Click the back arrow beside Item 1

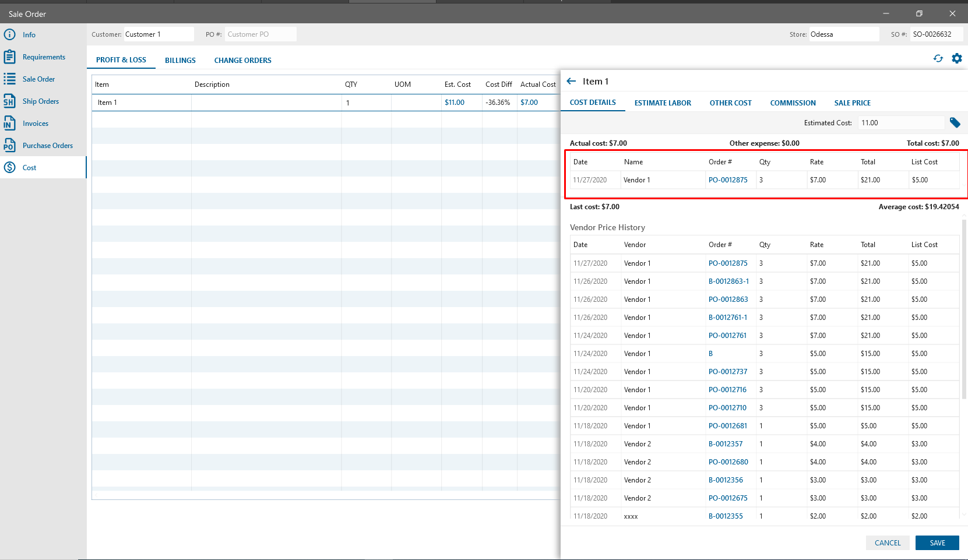[571, 81]
